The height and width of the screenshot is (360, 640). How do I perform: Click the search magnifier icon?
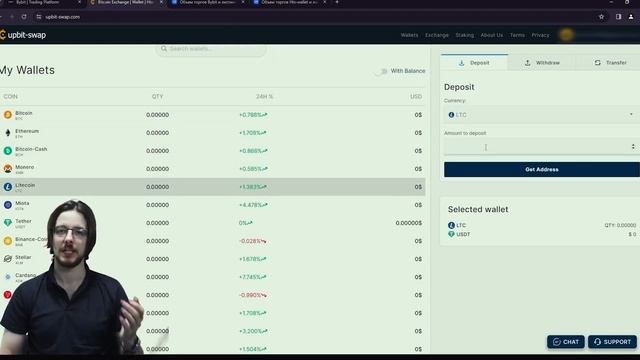(164, 49)
